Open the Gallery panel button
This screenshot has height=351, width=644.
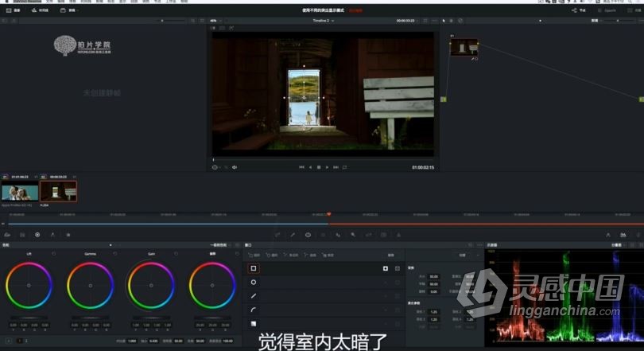tap(14, 10)
